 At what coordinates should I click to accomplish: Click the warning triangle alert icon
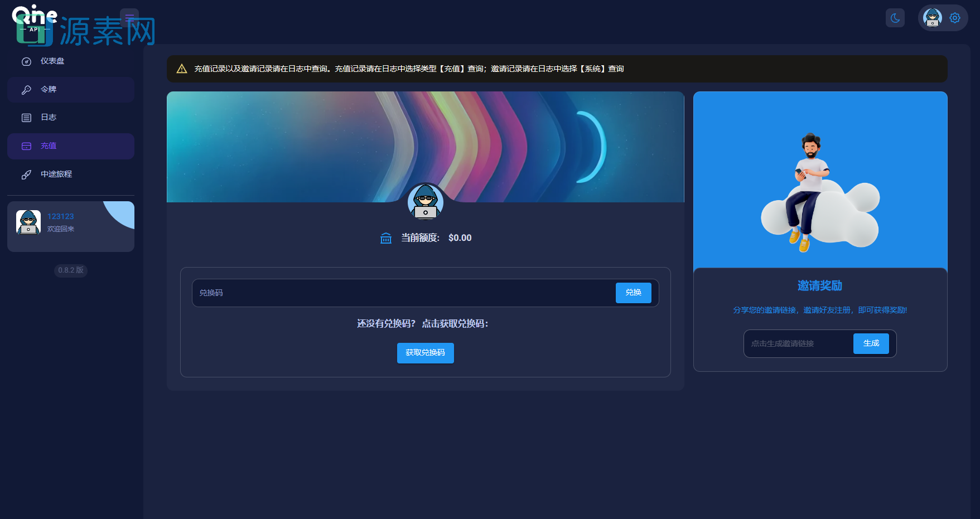[x=182, y=69]
